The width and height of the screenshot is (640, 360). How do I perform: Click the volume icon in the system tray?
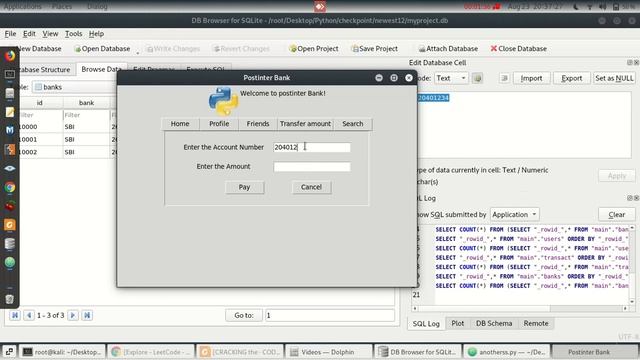click(603, 7)
